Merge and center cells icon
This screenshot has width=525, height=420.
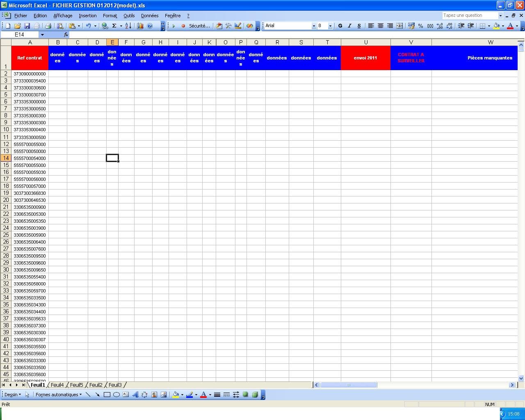[399, 26]
